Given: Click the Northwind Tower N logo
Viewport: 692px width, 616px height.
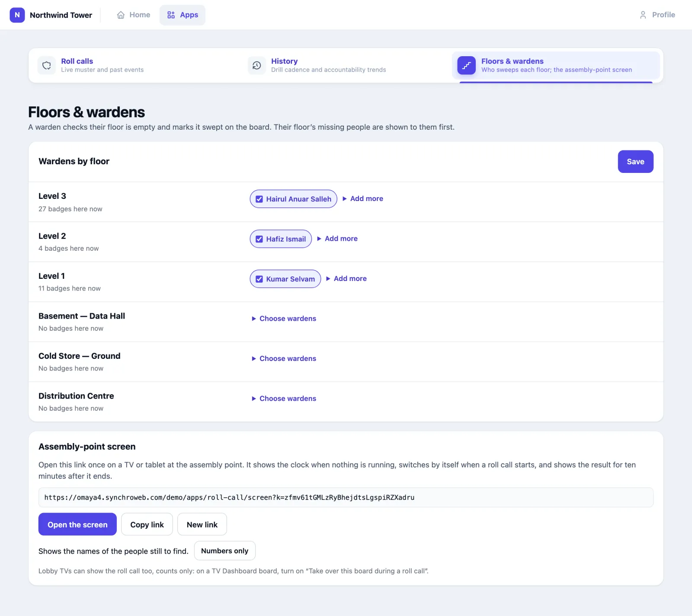Looking at the screenshot, I should tap(17, 15).
